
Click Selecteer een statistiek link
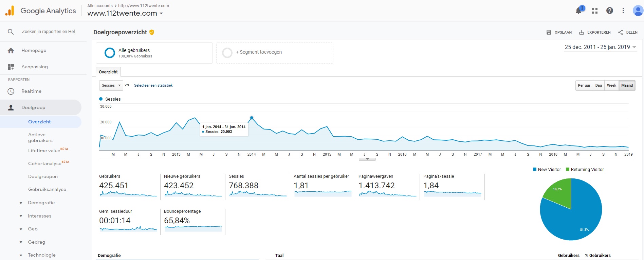coord(153,86)
